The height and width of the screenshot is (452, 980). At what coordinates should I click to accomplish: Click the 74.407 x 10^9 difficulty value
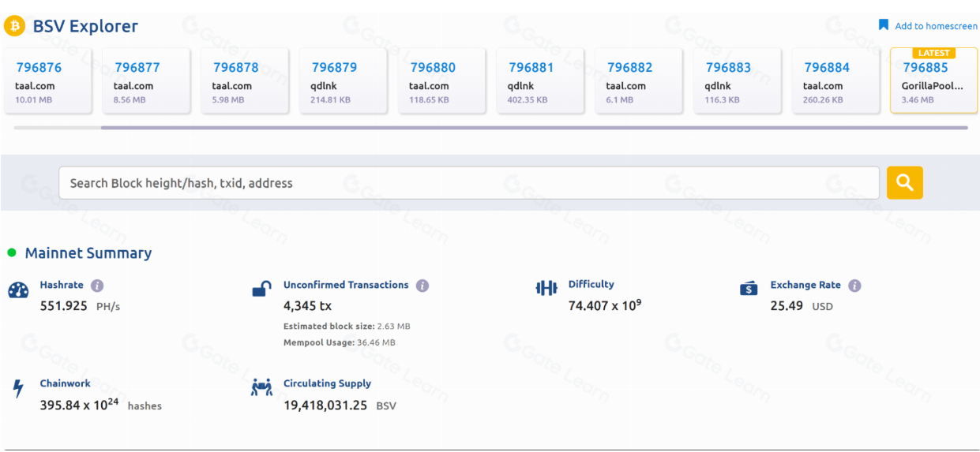coord(605,304)
